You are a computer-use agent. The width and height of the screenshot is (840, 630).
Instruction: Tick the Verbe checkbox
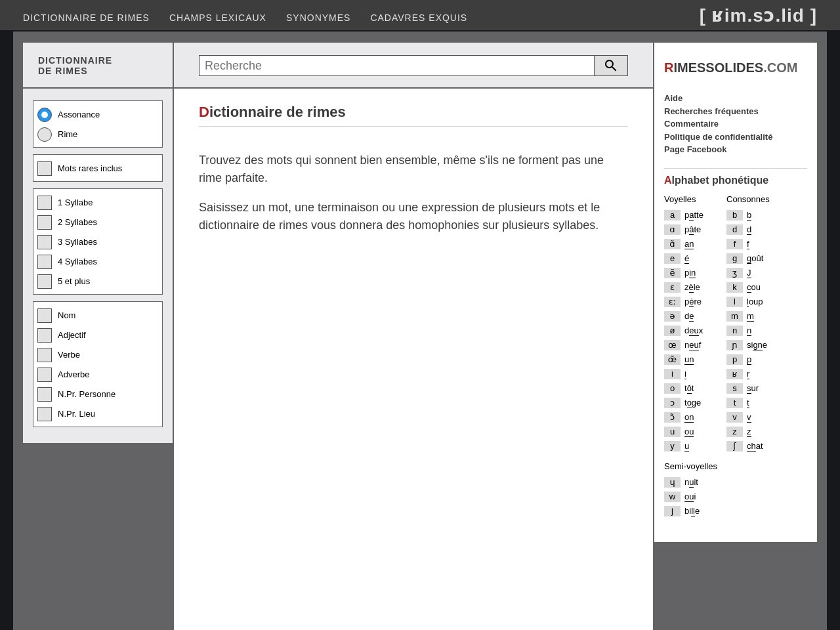(x=45, y=355)
